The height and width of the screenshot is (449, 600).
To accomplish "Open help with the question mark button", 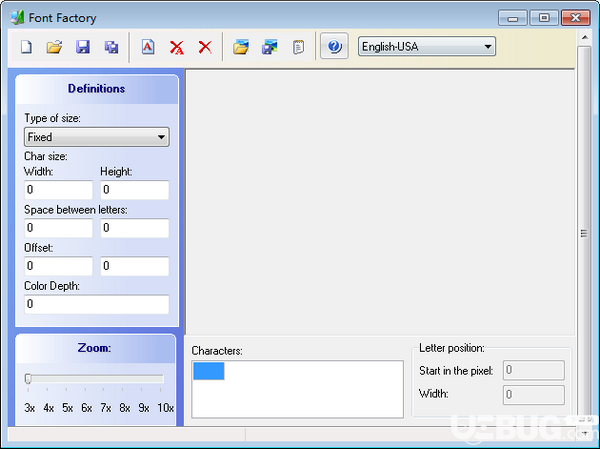I will point(334,46).
